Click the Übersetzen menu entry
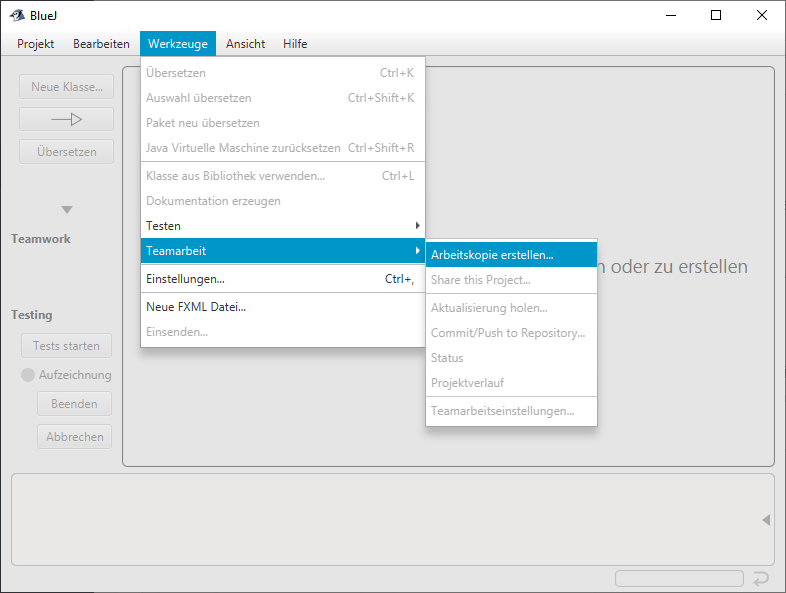Image resolution: width=786 pixels, height=593 pixels. tap(283, 73)
